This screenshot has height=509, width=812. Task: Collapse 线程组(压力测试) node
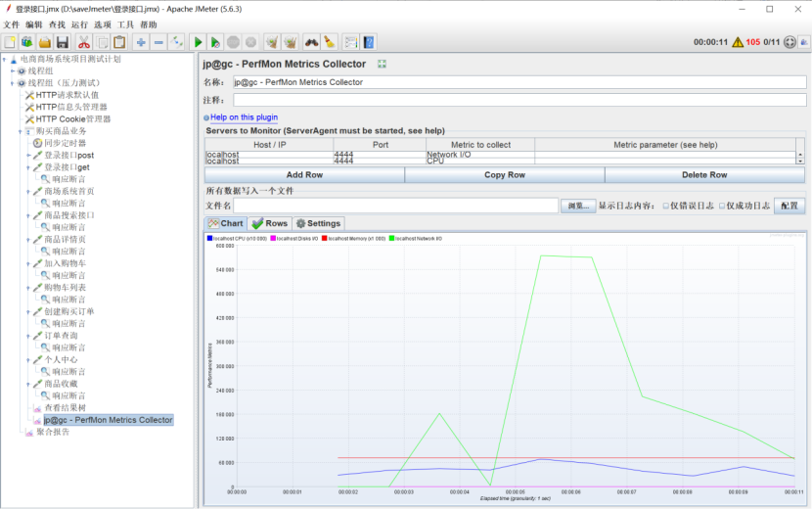tap(13, 83)
